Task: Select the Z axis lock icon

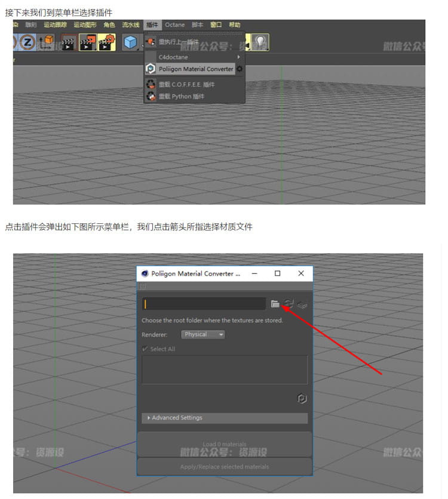Action: click(28, 42)
